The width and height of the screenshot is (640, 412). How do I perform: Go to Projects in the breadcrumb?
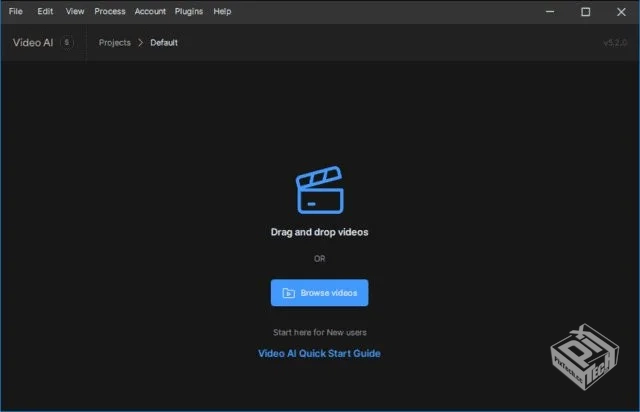coord(115,42)
